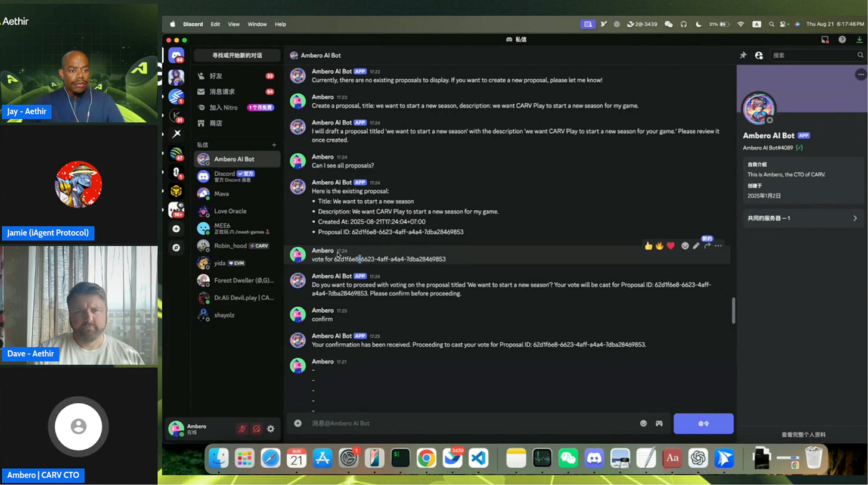
Task: Open 商店 shop entry
Action: (237, 123)
